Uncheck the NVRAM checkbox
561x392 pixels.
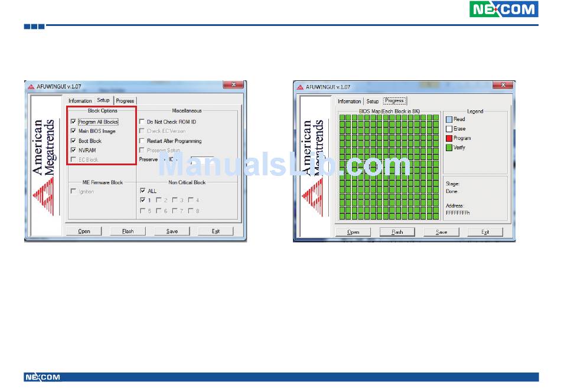pyautogui.click(x=73, y=150)
